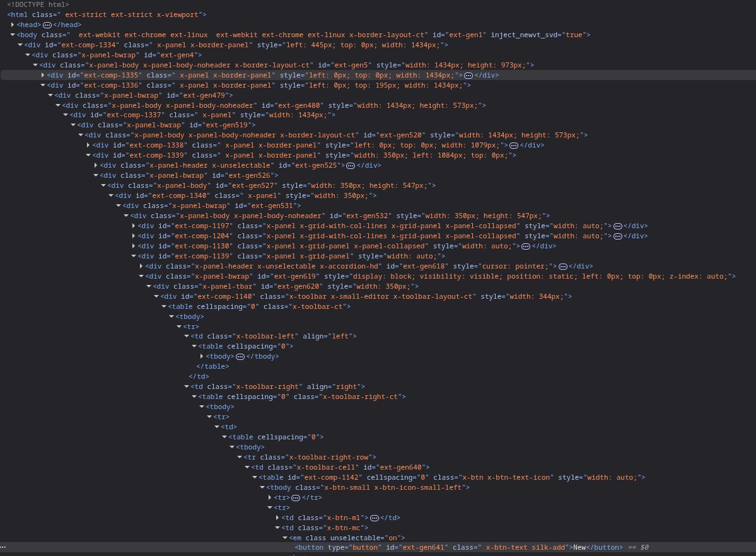Collapse the ext-gen532 div arrow
Screen dimensions: 756x556
coord(126,216)
